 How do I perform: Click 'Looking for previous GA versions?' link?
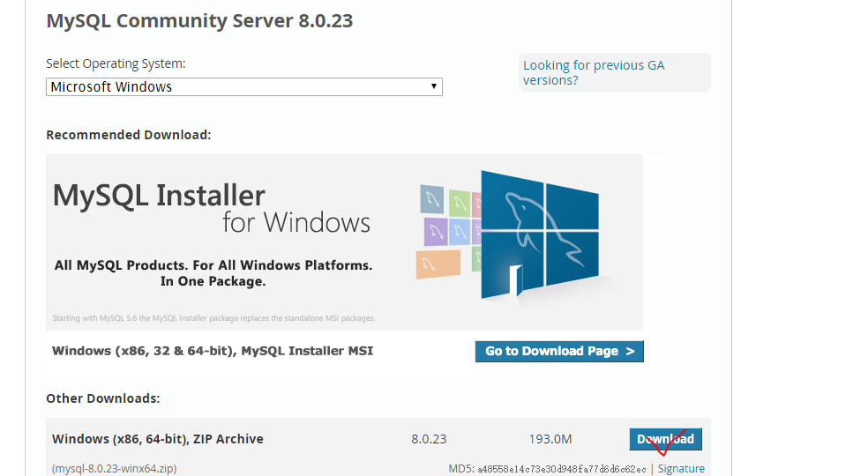[x=594, y=72]
